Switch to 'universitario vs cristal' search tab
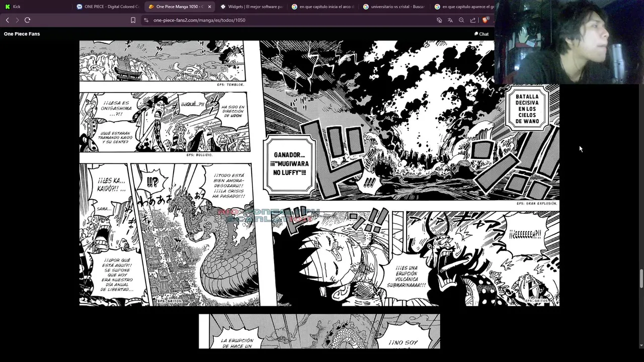This screenshot has width=644, height=362. [x=395, y=7]
